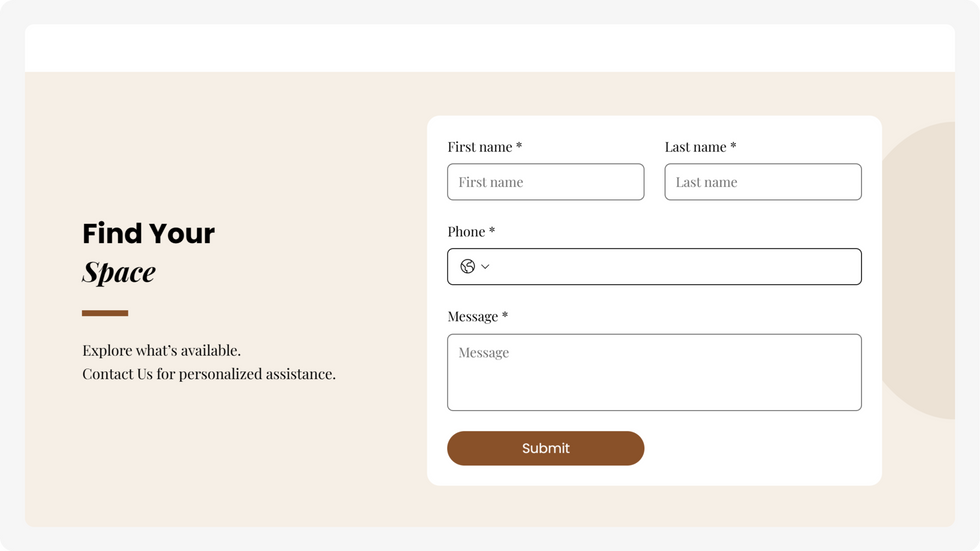Click the "Explore what's available." text
This screenshot has width=980, height=551.
coord(161,350)
